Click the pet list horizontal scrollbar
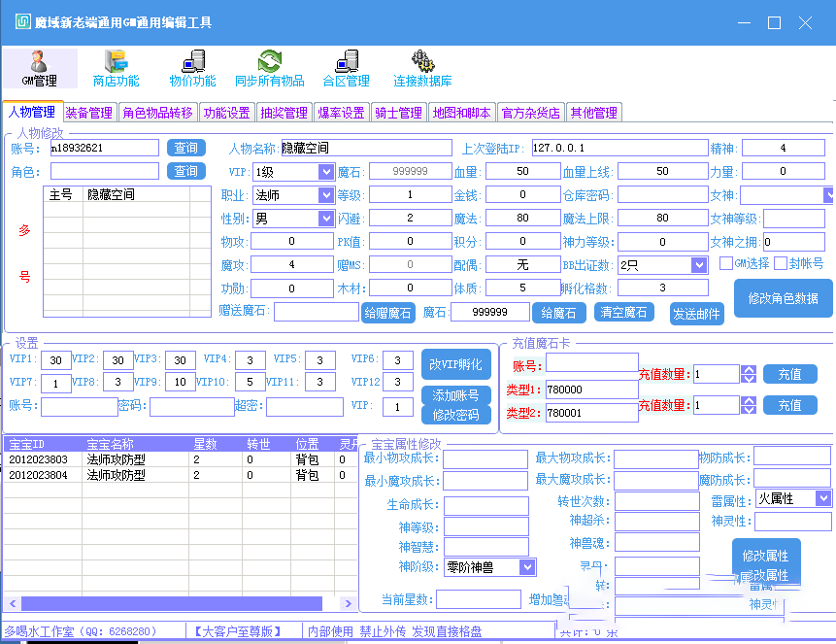The width and height of the screenshot is (836, 644). [175, 602]
